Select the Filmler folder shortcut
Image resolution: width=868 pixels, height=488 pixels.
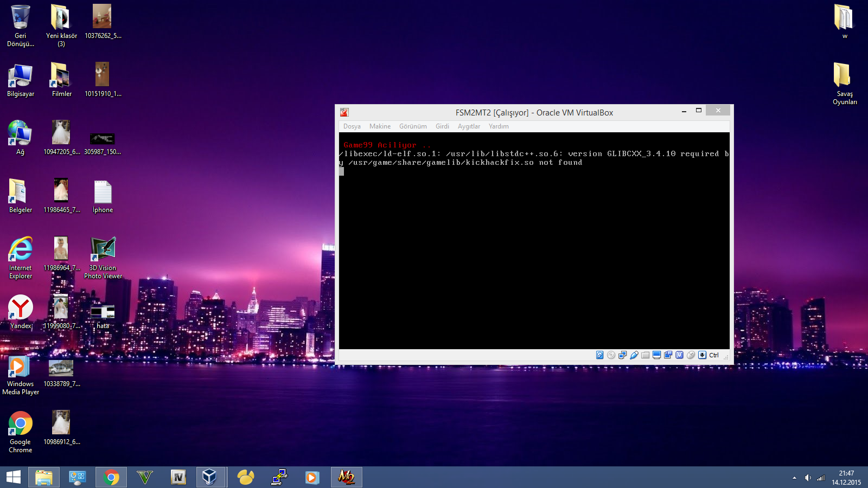(61, 80)
